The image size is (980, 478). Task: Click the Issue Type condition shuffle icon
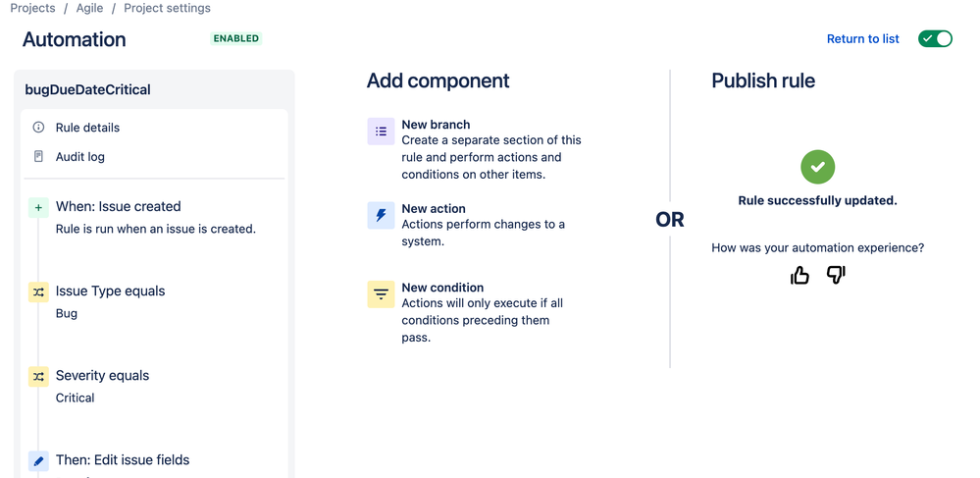[x=38, y=292]
